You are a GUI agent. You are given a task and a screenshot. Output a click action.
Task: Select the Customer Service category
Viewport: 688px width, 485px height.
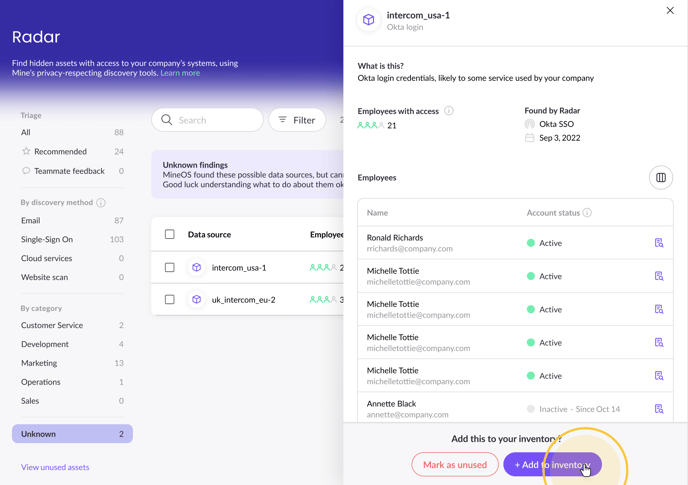72,325
